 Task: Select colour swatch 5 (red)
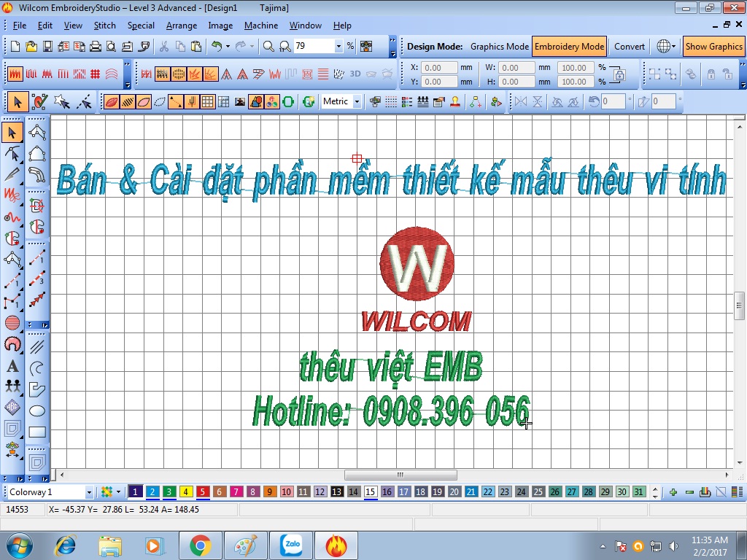203,491
